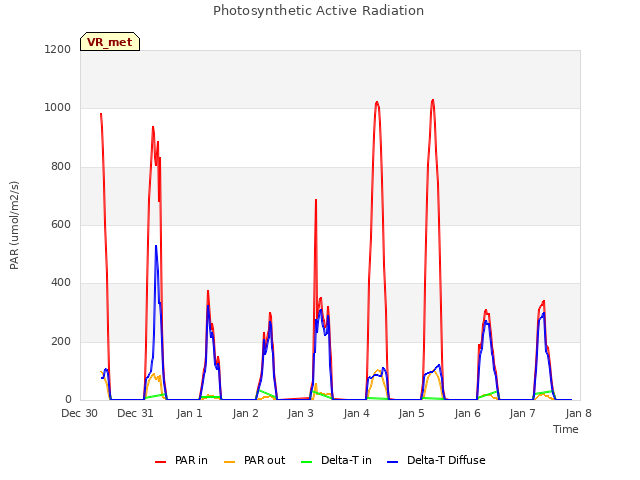640x480 pixels.
Task: Toggle the Delta-T Diffuse legend entry
Action: pos(436,460)
